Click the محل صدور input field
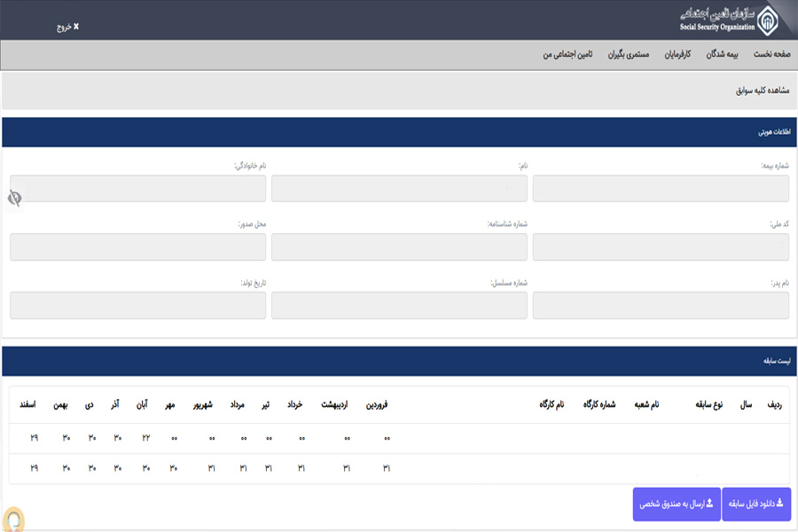This screenshot has height=532, width=798. pos(137,246)
